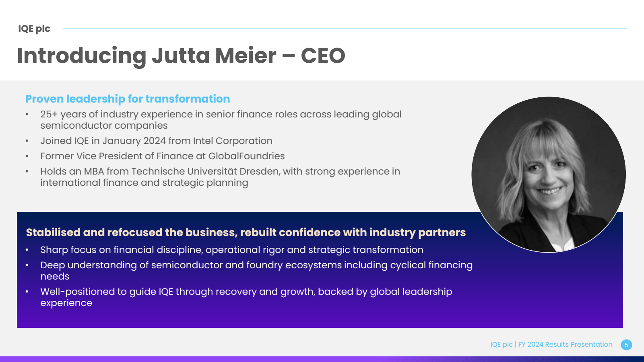Click the slide title 'Introducing Jutta Meier – CEO'
Image resolution: width=644 pixels, height=362 pixels.
click(x=181, y=56)
